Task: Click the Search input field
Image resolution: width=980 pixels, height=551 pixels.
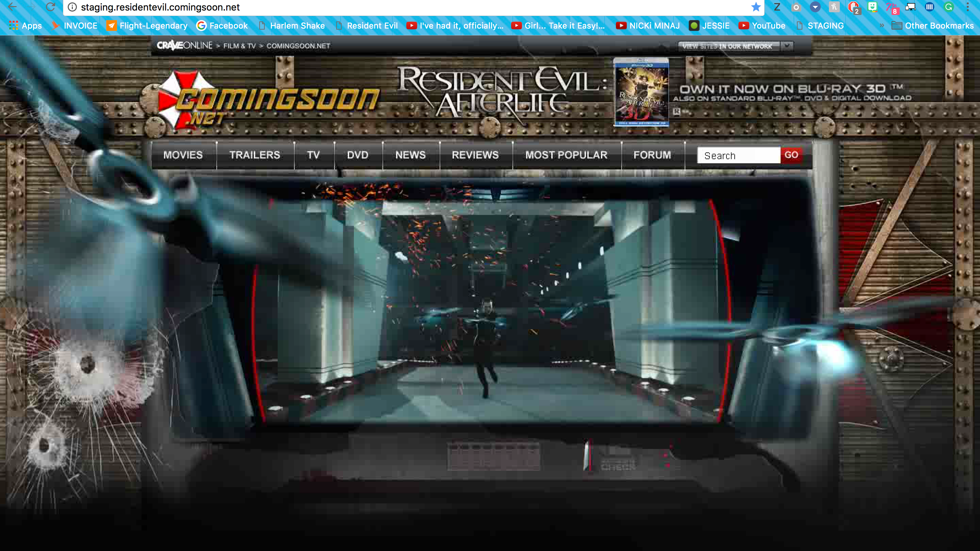Action: pos(738,155)
